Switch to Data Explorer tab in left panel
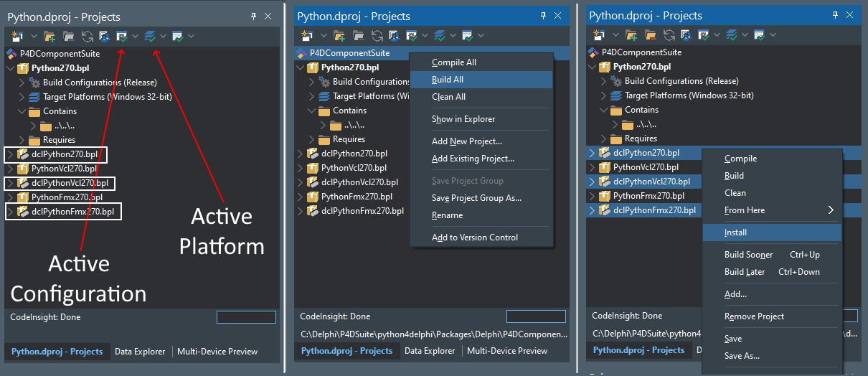 tap(140, 352)
